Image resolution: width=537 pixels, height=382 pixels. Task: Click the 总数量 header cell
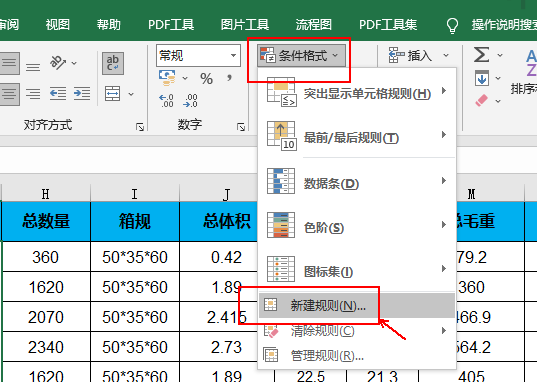click(x=46, y=221)
